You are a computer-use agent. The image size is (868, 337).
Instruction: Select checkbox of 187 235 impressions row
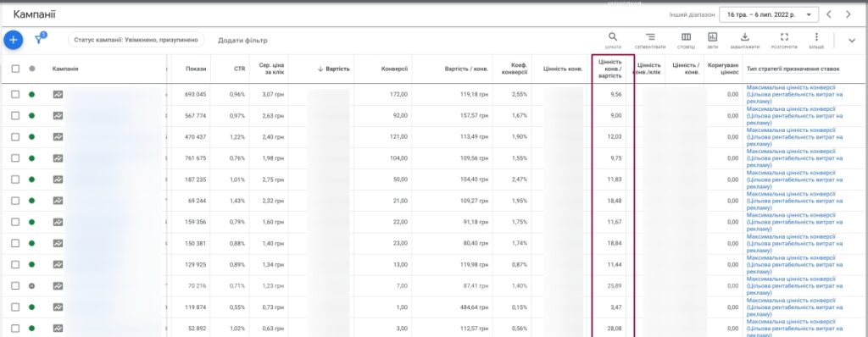(x=15, y=180)
